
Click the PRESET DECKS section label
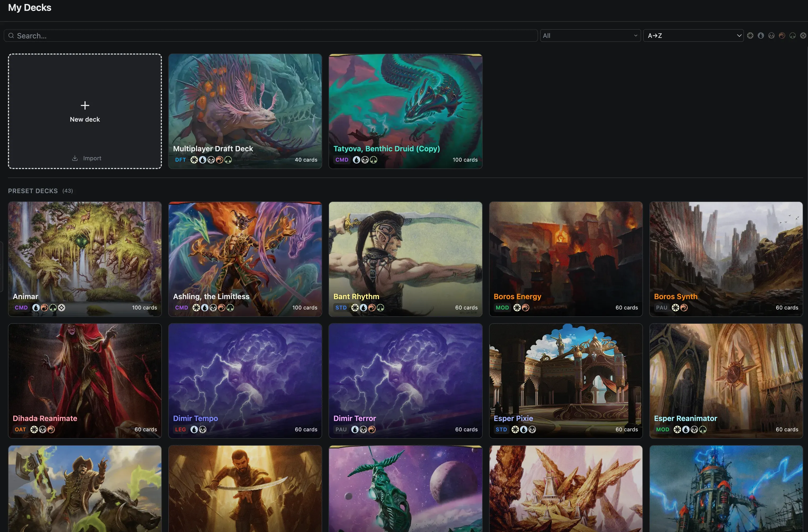click(x=33, y=191)
